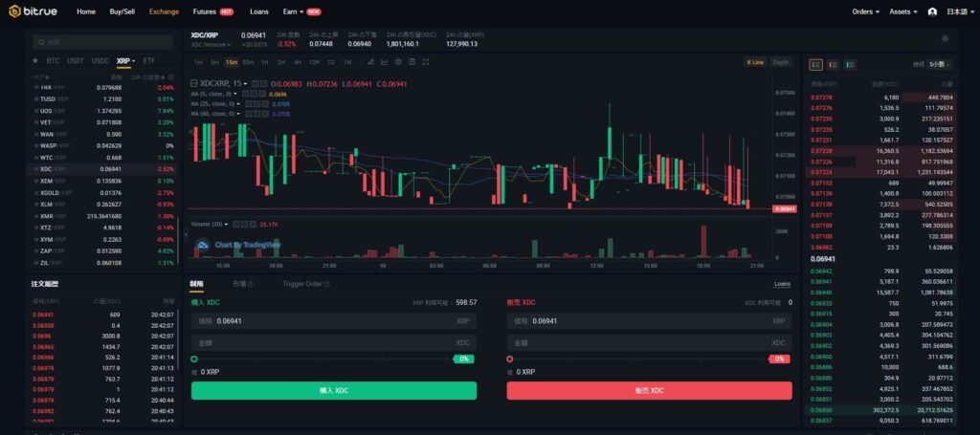Open Loans in top navigation
Viewport: 980px width, 435px height.
(x=258, y=11)
